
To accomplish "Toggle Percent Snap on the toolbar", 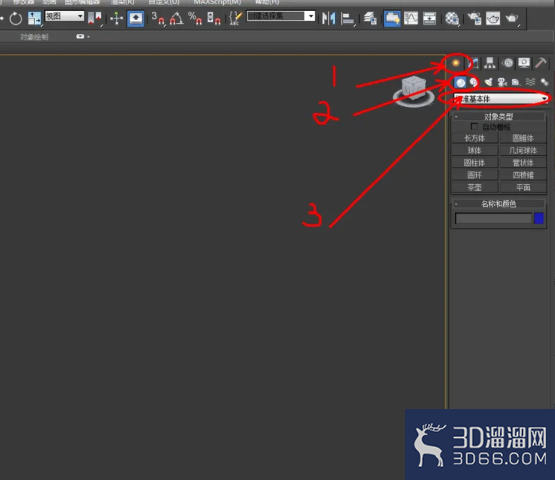I will pos(195,18).
